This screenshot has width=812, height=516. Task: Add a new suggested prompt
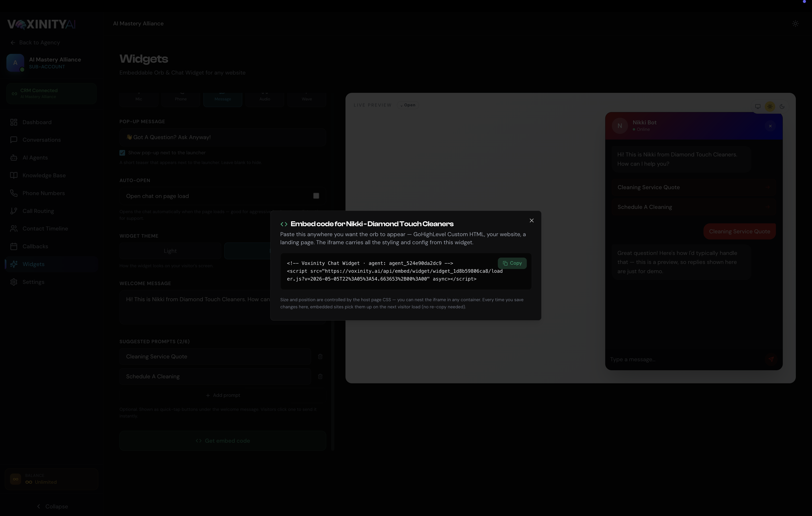tap(222, 395)
